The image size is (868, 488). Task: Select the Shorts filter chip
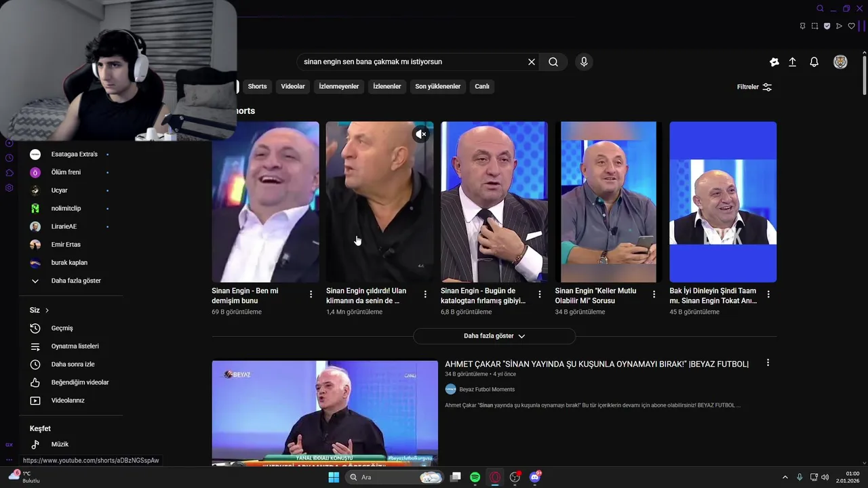click(257, 86)
